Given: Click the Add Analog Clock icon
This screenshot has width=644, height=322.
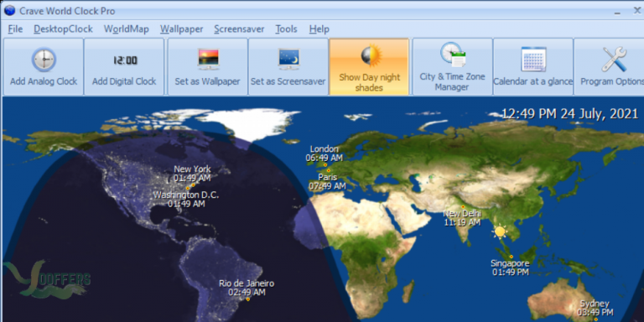Looking at the screenshot, I should pos(44,60).
